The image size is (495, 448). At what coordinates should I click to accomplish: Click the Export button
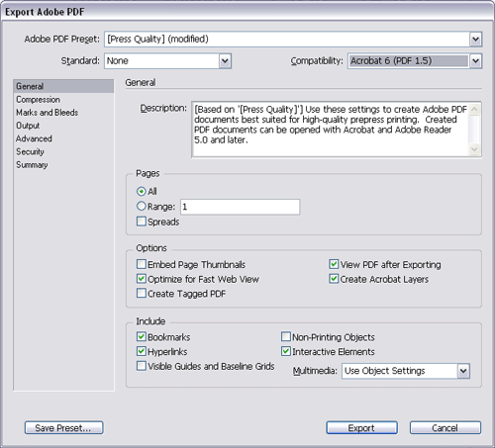tap(361, 427)
